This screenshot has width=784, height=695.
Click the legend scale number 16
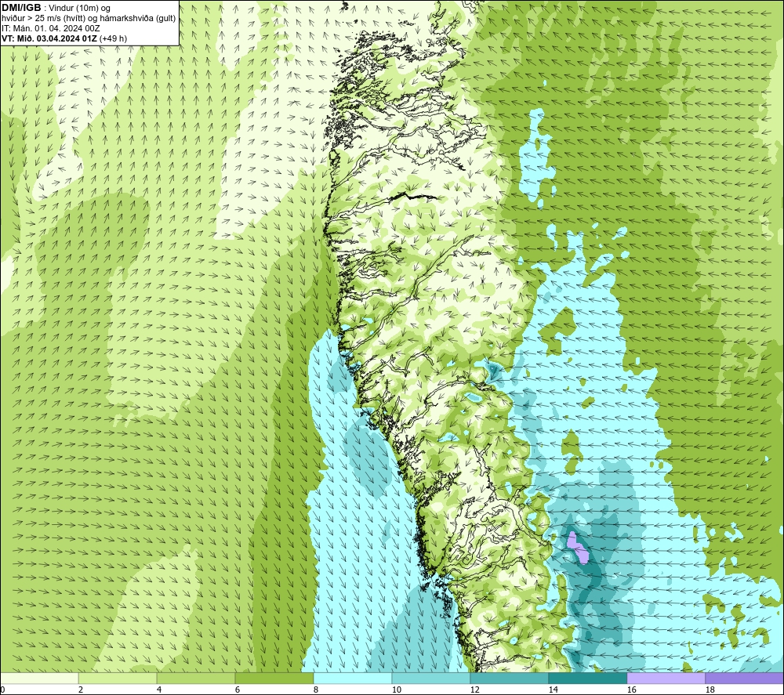631,690
